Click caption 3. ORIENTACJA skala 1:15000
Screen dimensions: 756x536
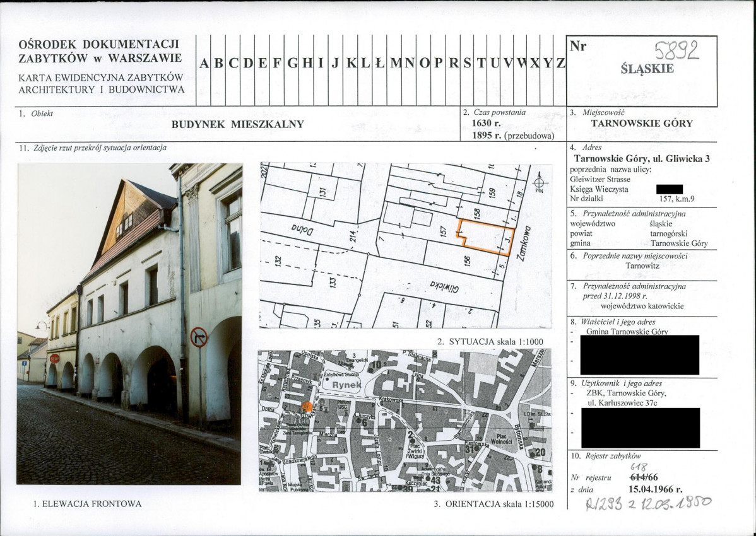coord(493,504)
